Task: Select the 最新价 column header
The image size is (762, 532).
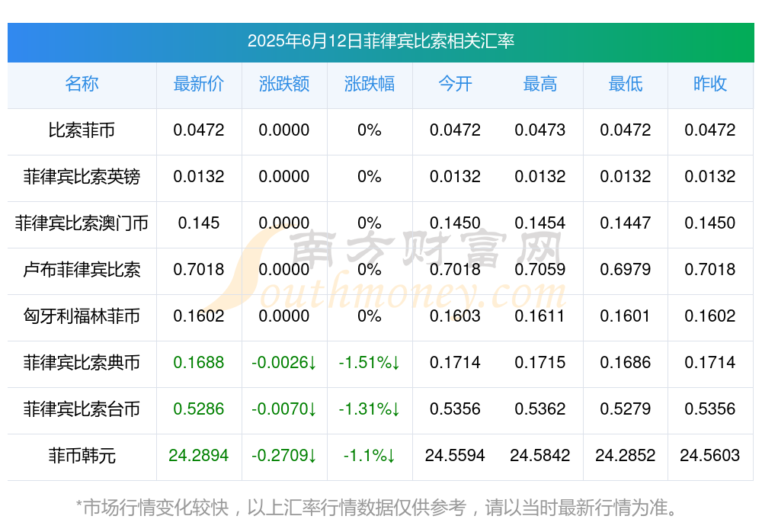Action: click(198, 84)
